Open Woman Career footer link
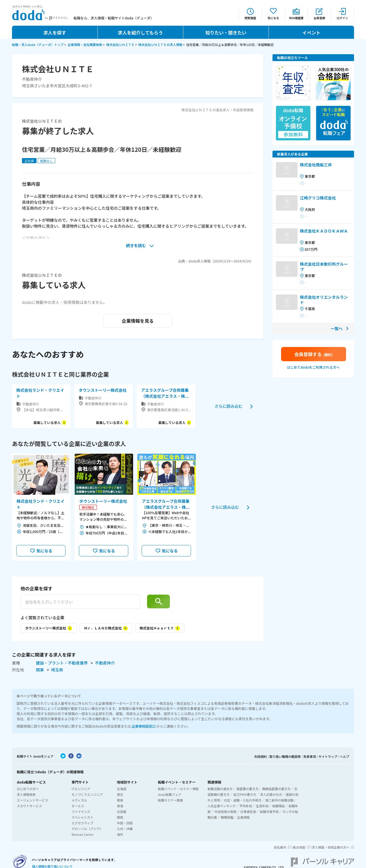This screenshot has width=366, height=868. (82, 835)
